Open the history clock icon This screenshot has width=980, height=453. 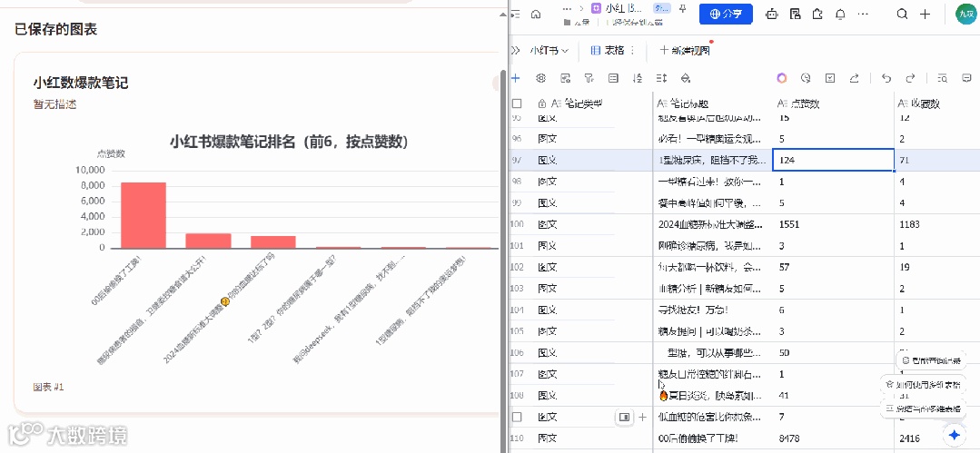806,78
